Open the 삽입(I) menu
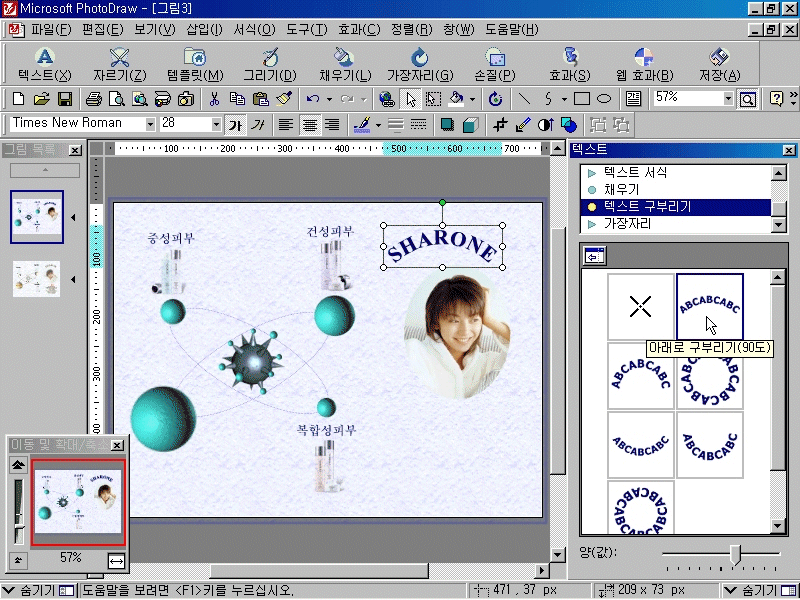Viewport: 800px width, 600px height. [204, 30]
